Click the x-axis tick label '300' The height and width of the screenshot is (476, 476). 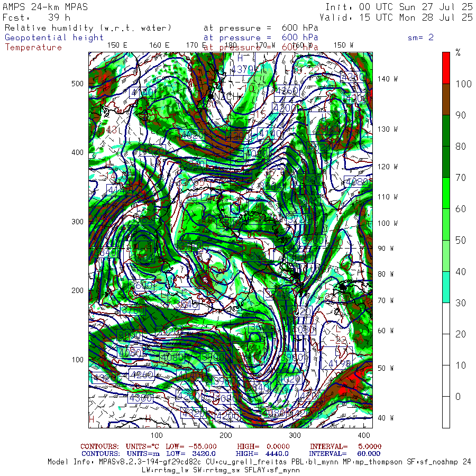pos(295,435)
